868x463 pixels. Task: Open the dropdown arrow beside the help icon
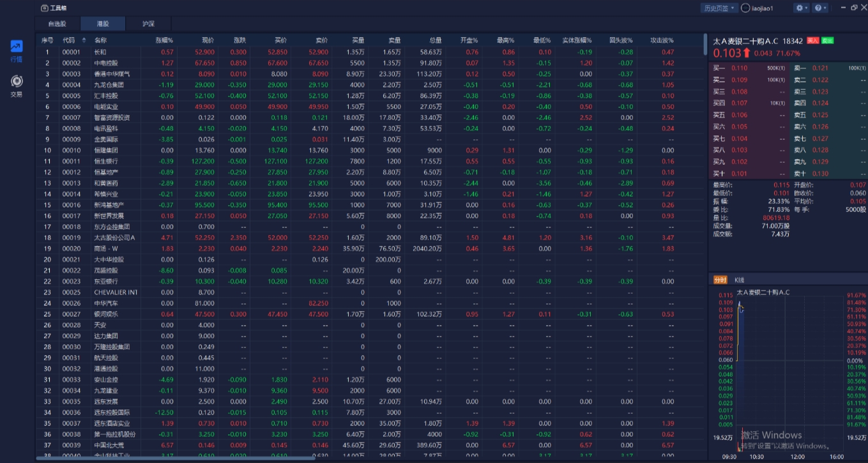point(825,8)
